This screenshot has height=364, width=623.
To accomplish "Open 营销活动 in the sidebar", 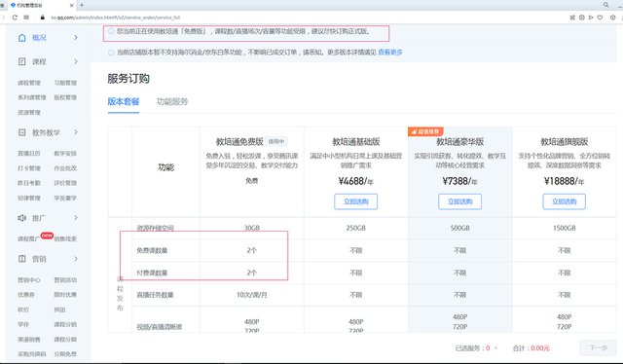I will point(65,280).
